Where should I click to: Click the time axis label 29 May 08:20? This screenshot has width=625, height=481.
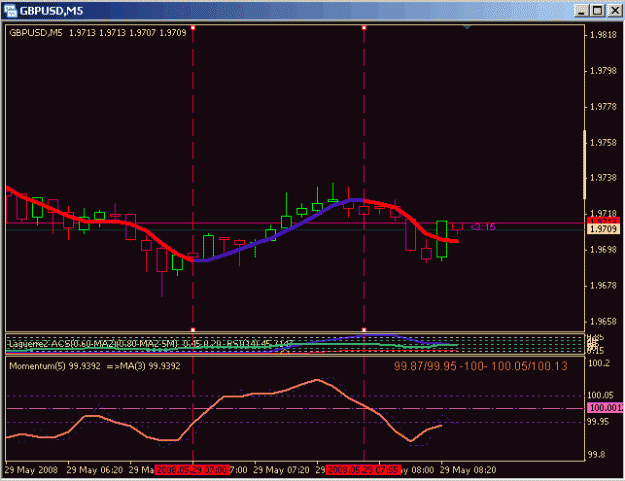point(468,470)
